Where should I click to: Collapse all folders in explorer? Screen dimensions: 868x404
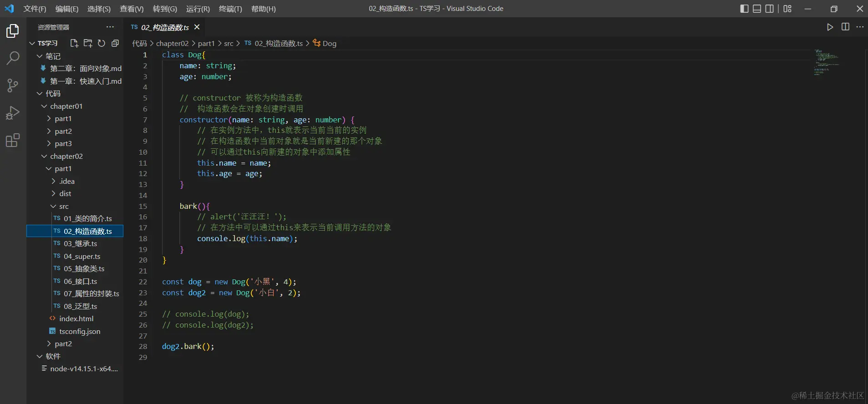(x=115, y=43)
